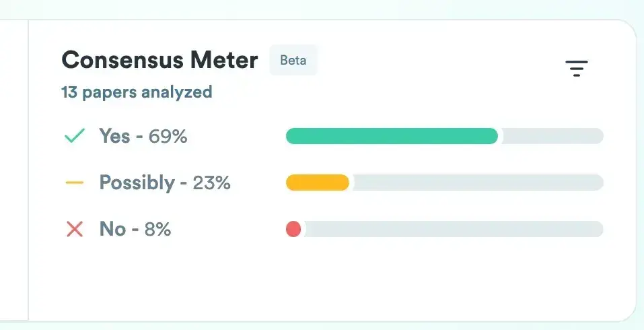Click the Consensus Meter title
This screenshot has width=644, height=330.
159,61
